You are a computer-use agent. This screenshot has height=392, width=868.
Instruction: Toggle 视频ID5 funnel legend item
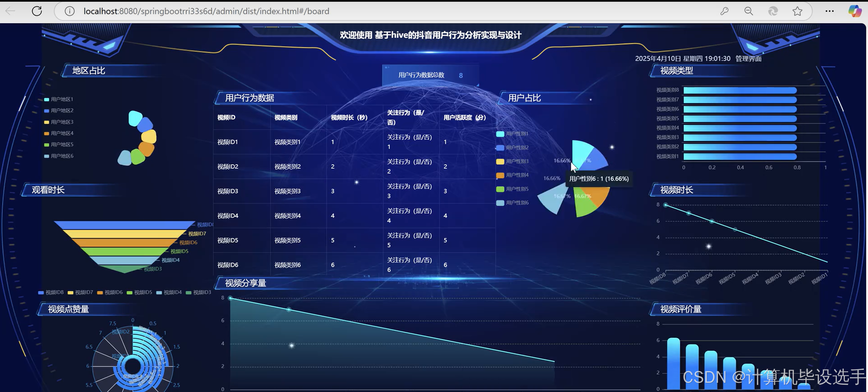139,292
